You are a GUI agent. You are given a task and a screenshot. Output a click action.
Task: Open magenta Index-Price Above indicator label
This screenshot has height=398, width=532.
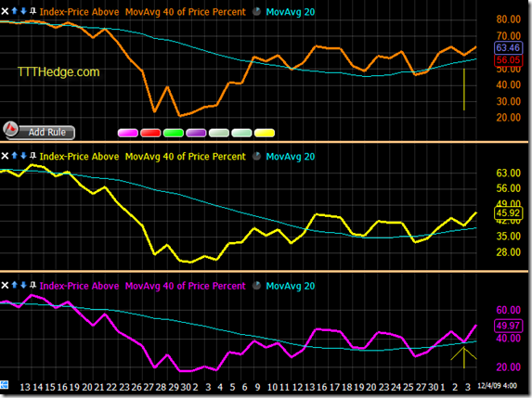[80, 286]
